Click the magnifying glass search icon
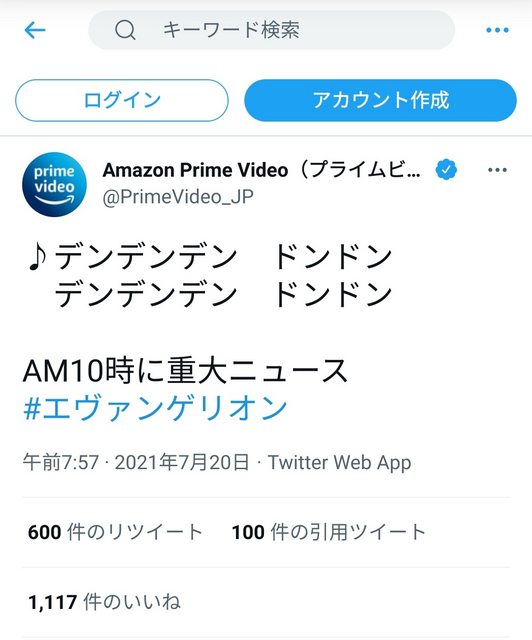Screen dimensions: 532x640 125,30
